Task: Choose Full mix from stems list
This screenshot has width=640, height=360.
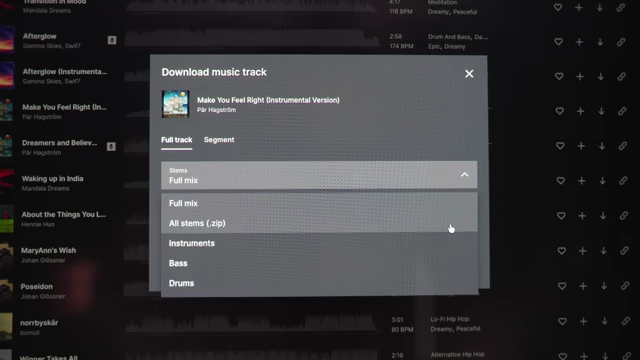Action: (319, 203)
